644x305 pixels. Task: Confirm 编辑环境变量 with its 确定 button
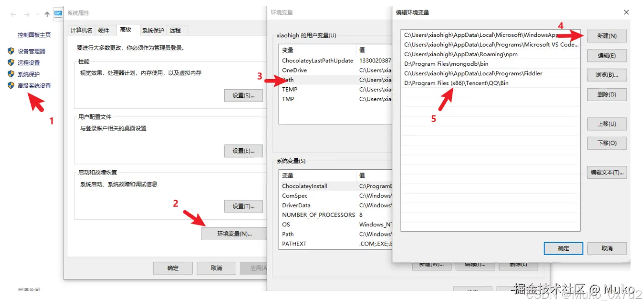tap(563, 248)
